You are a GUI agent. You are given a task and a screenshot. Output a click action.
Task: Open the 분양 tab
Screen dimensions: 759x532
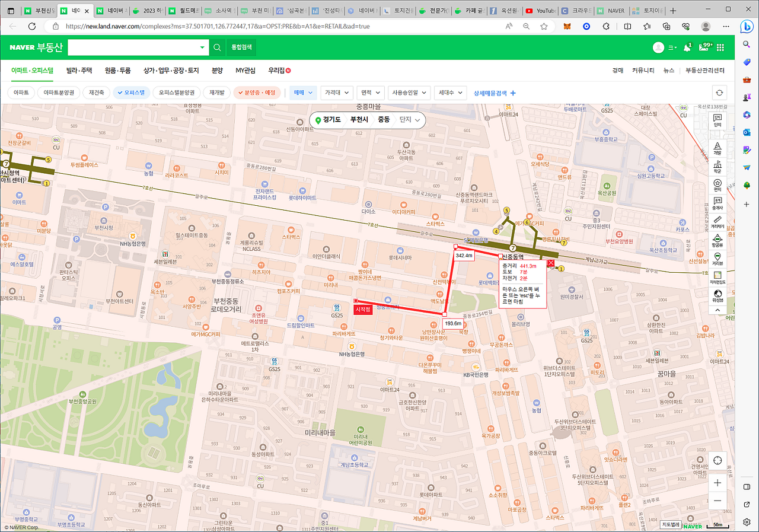pyautogui.click(x=217, y=70)
